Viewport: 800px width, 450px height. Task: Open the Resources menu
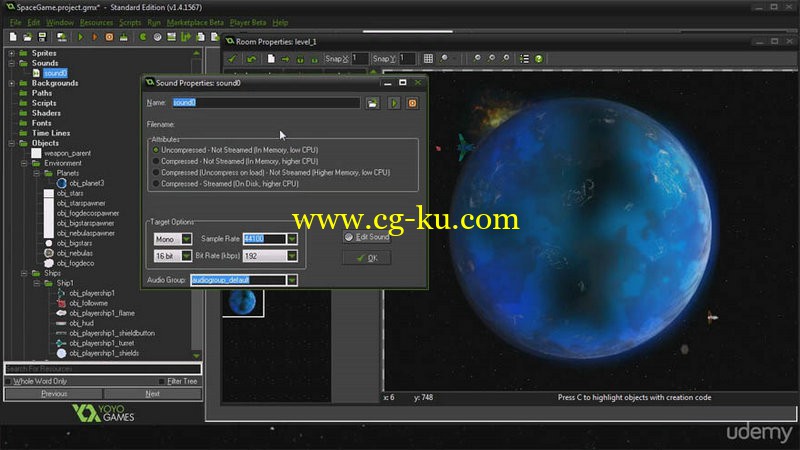96,22
